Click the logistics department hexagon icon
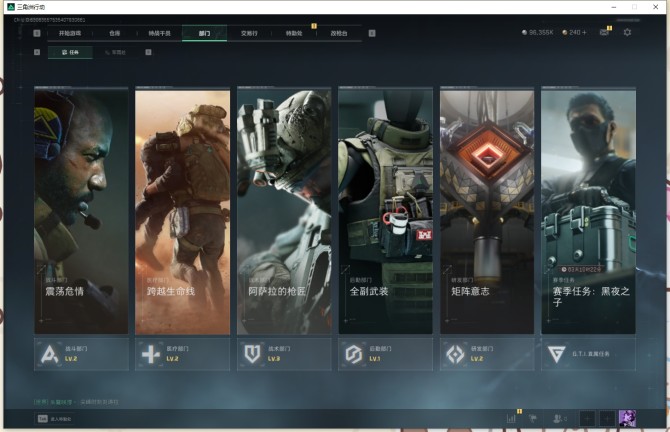670x432 pixels. pyautogui.click(x=353, y=354)
